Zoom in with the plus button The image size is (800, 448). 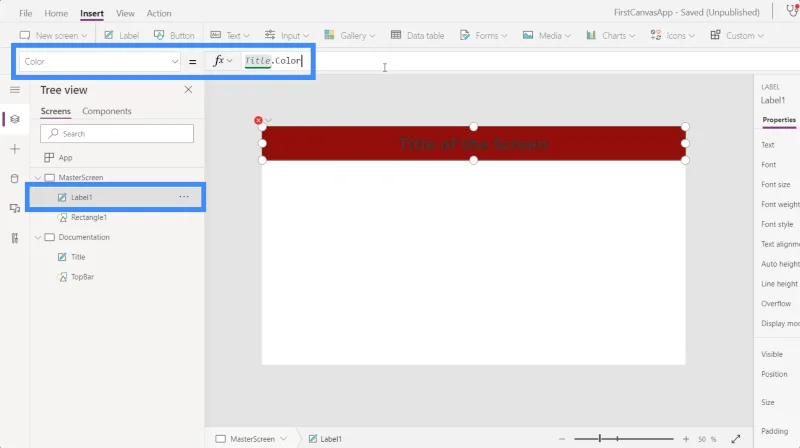686,439
